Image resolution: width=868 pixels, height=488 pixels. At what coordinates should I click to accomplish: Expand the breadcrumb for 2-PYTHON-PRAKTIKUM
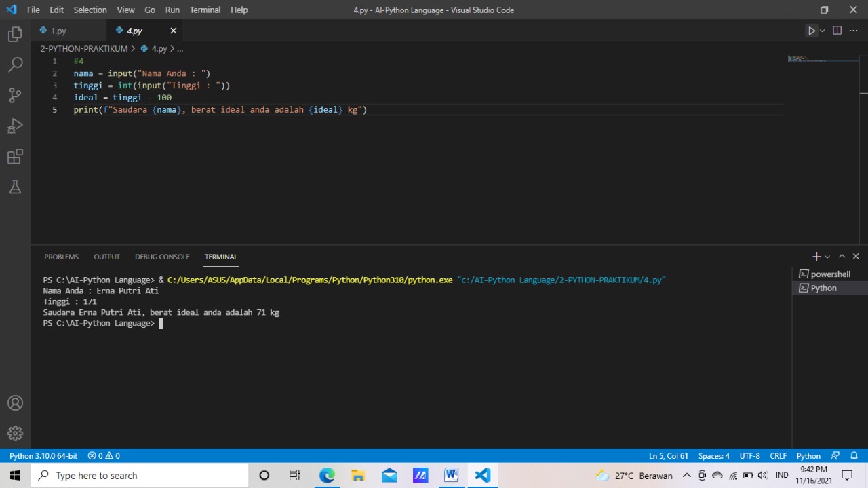(x=83, y=48)
